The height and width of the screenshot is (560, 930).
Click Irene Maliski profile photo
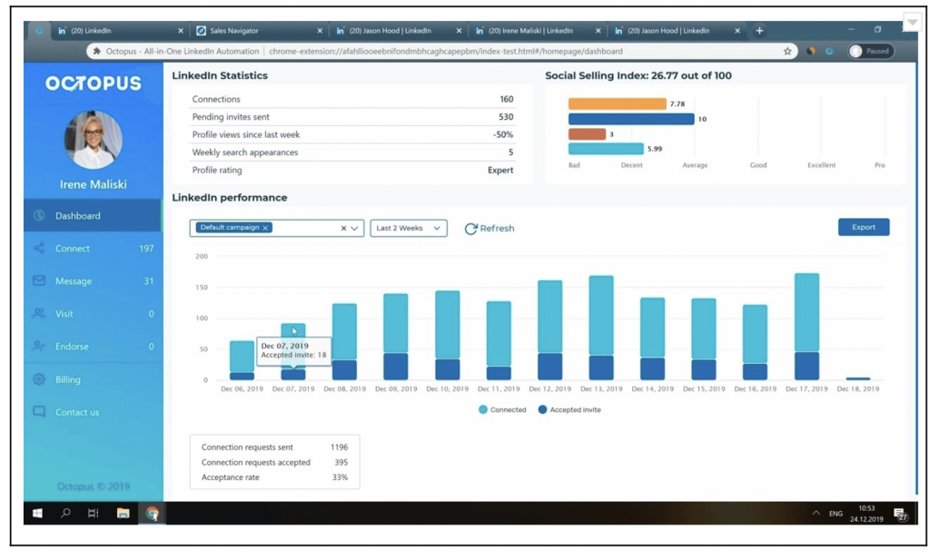click(x=94, y=139)
